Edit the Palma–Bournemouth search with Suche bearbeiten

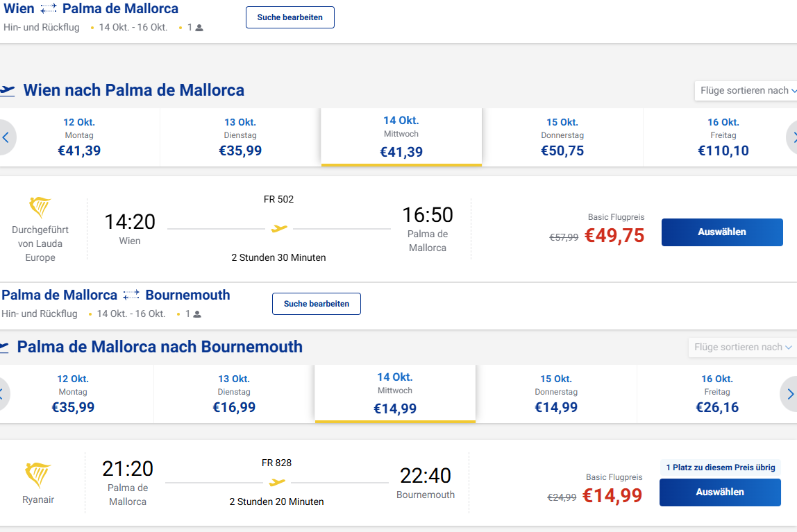tap(316, 304)
